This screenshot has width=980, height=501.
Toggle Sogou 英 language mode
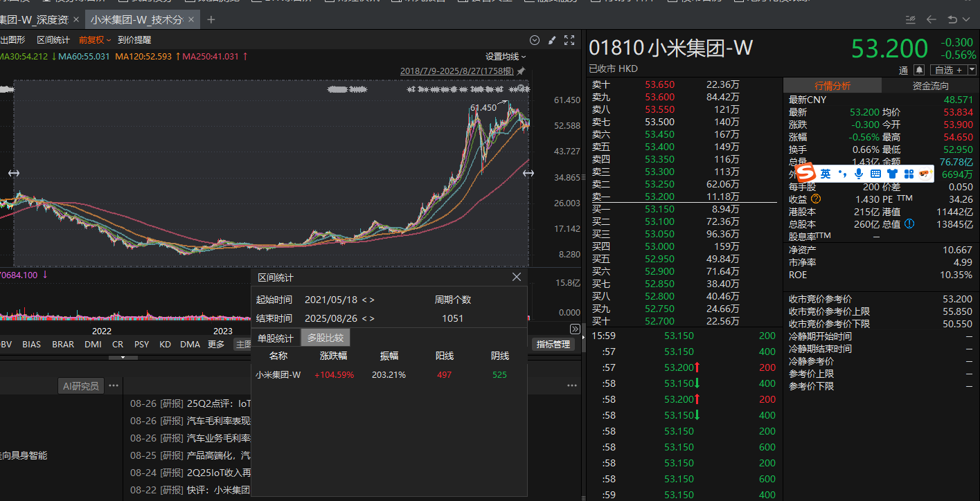826,174
